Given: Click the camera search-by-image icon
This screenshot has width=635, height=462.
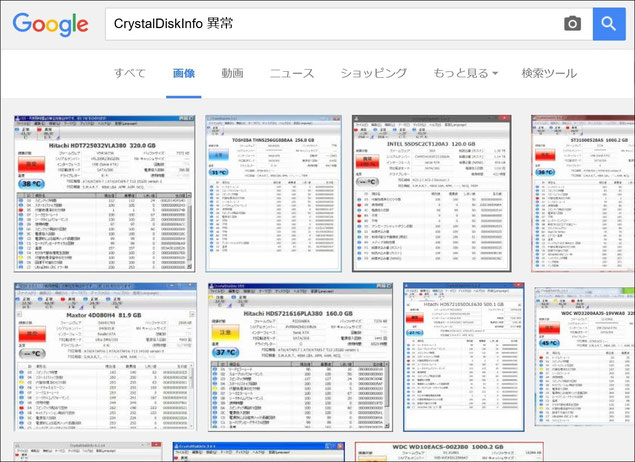Looking at the screenshot, I should pyautogui.click(x=572, y=24).
